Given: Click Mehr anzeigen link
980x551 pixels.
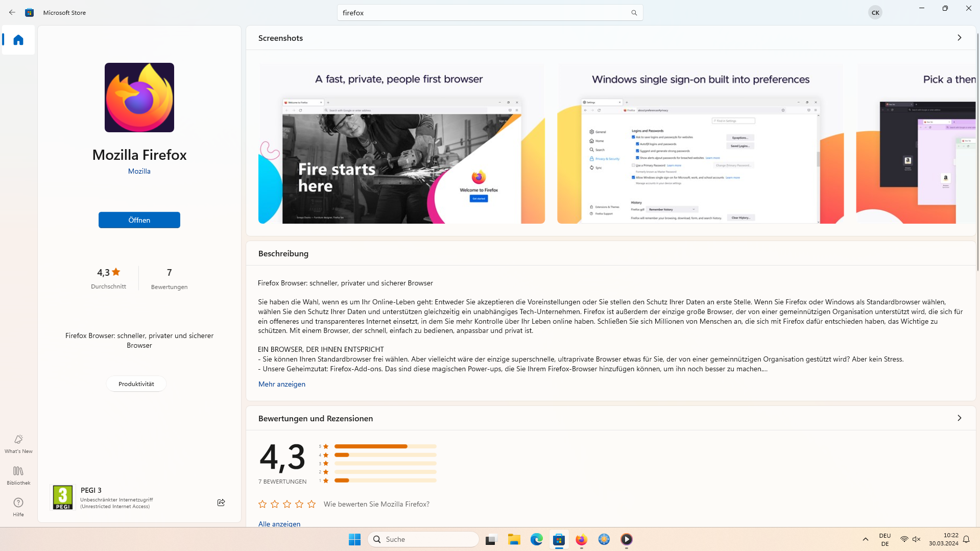Looking at the screenshot, I should click(282, 384).
